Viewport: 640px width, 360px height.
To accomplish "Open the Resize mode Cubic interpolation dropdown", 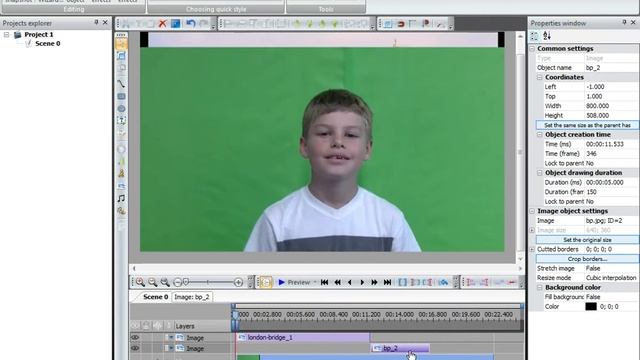I will 611,278.
